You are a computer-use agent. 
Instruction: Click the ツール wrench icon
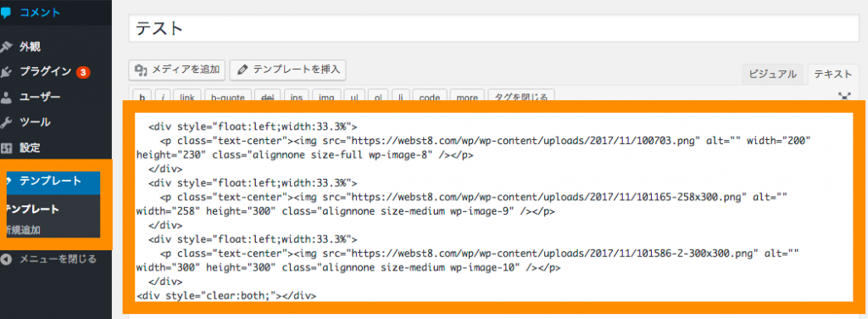point(6,122)
